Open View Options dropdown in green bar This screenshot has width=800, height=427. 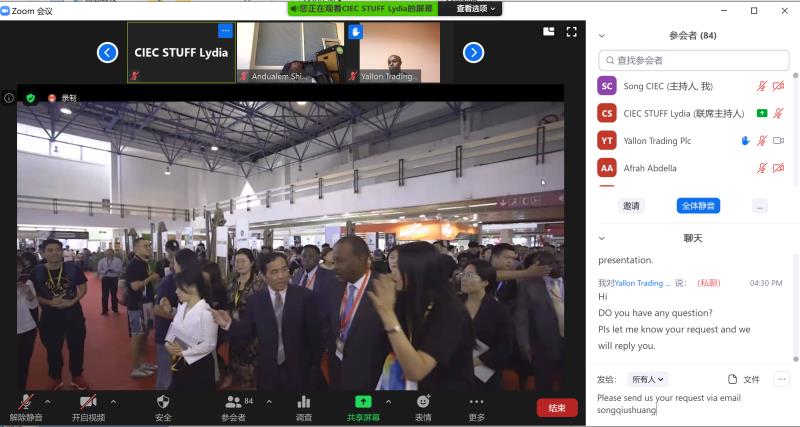point(476,9)
